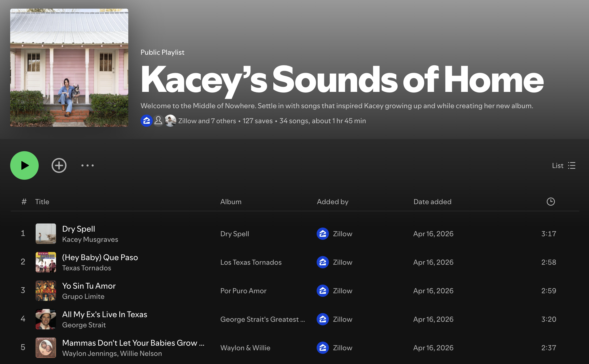Viewport: 589px width, 364px height.
Task: Open the Los Texas Tornados album
Action: click(251, 262)
